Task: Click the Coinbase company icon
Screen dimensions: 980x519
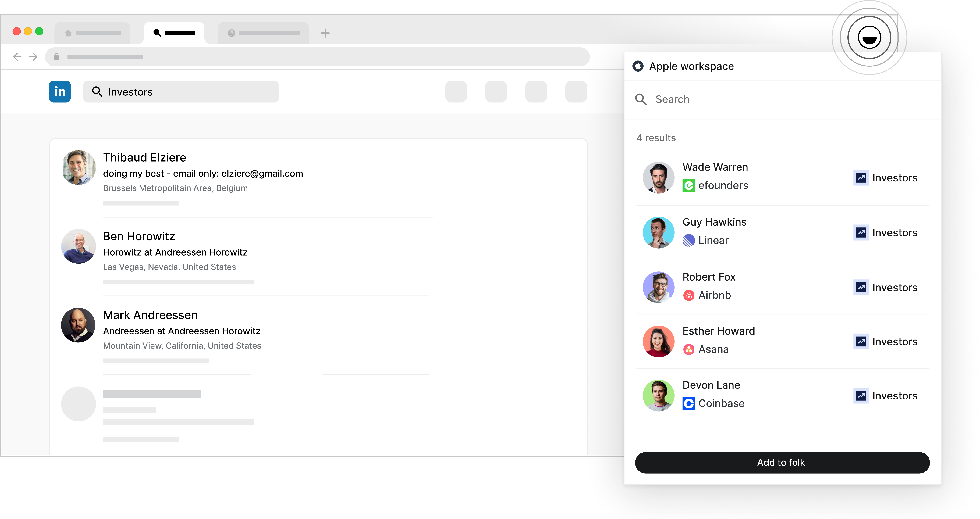Action: point(689,403)
